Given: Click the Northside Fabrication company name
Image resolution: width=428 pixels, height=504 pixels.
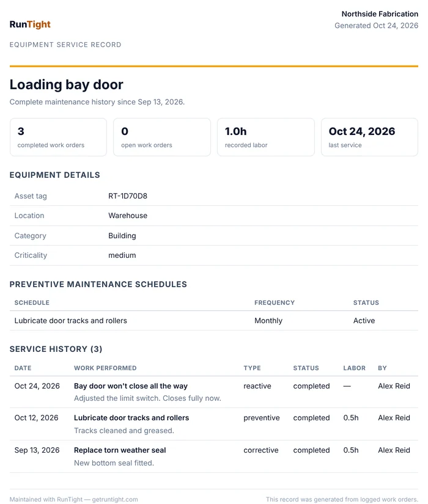Looking at the screenshot, I should tap(380, 14).
